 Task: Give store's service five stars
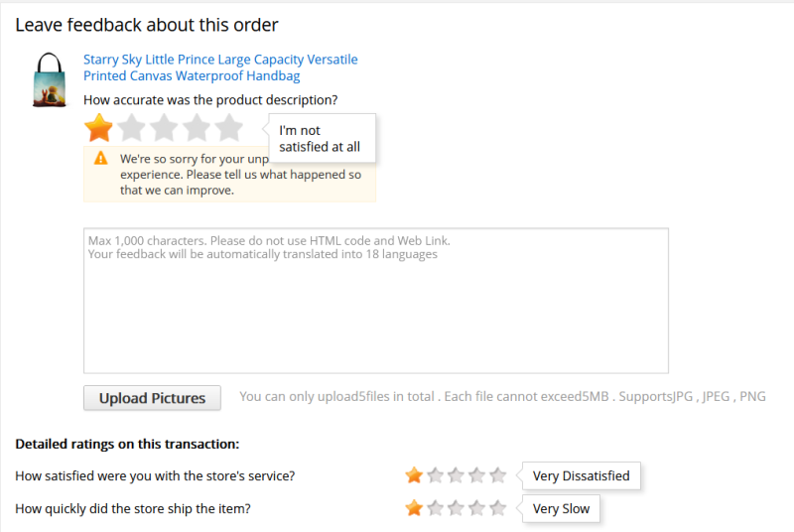(x=498, y=475)
